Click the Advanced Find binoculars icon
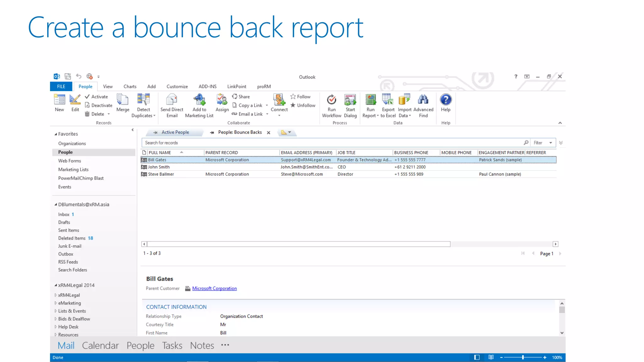The image size is (644, 362). pos(423,99)
